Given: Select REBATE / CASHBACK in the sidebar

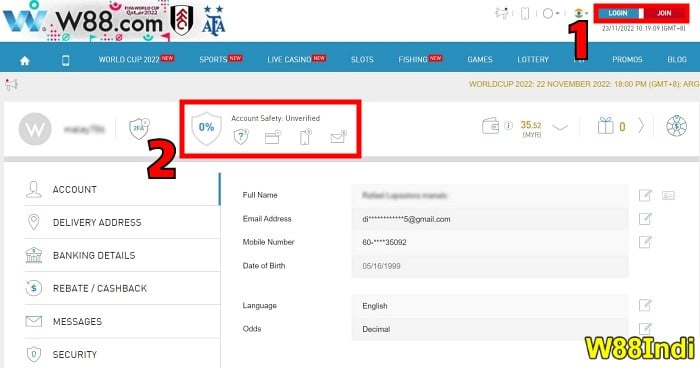Looking at the screenshot, I should click(x=122, y=289).
